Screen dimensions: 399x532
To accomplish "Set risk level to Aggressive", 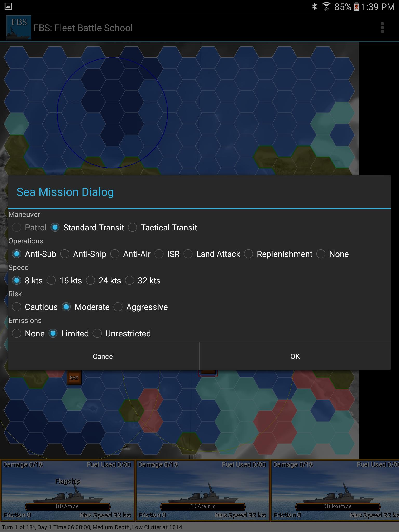I will pos(118,307).
